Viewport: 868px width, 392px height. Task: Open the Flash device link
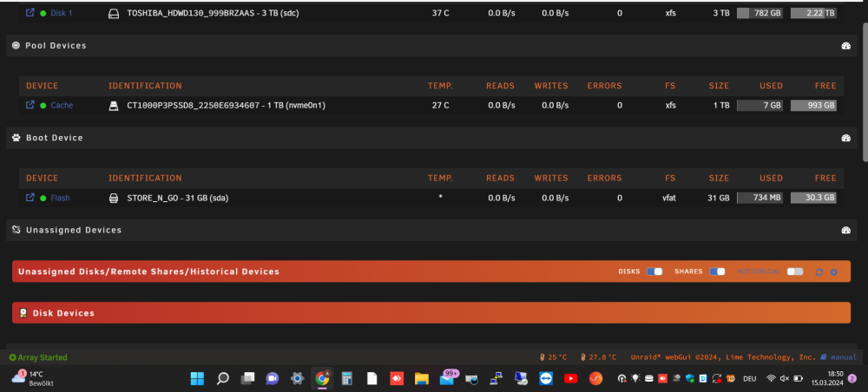61,198
